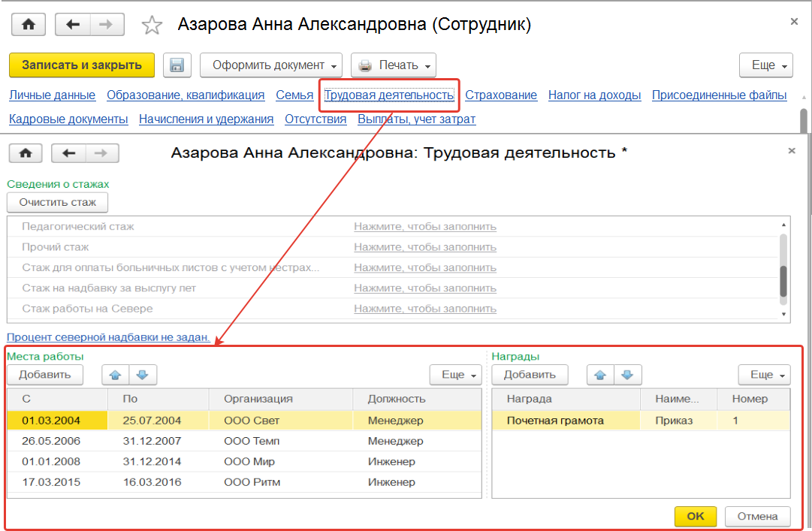Add employee card to favorites with star
This screenshot has width=812, height=531.
coord(152,26)
